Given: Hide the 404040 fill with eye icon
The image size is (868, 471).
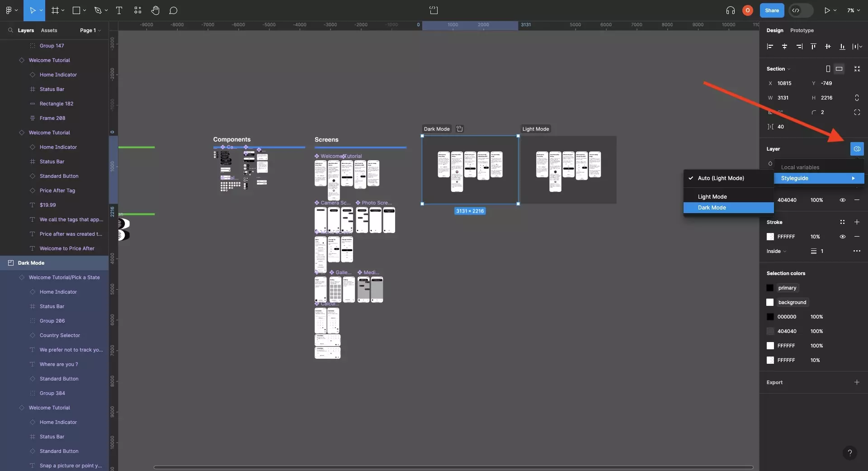Looking at the screenshot, I should [842, 200].
